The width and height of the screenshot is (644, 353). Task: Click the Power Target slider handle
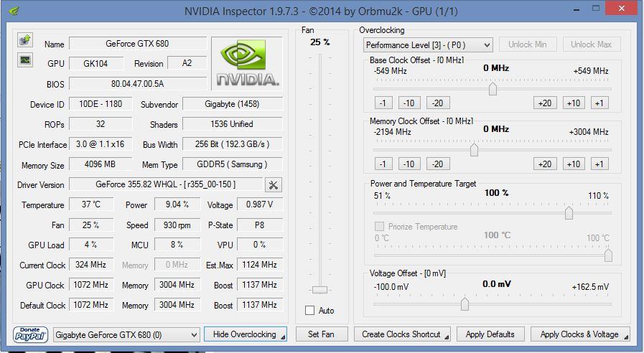(569, 212)
